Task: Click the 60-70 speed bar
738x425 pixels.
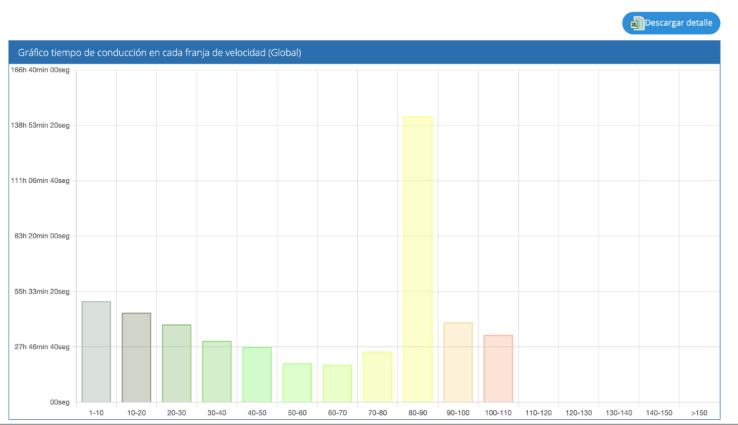Action: [337, 383]
